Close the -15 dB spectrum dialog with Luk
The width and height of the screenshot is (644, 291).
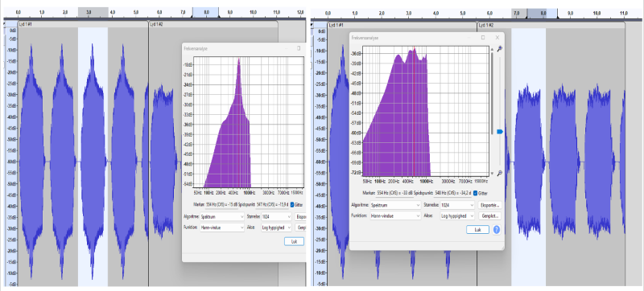point(294,241)
